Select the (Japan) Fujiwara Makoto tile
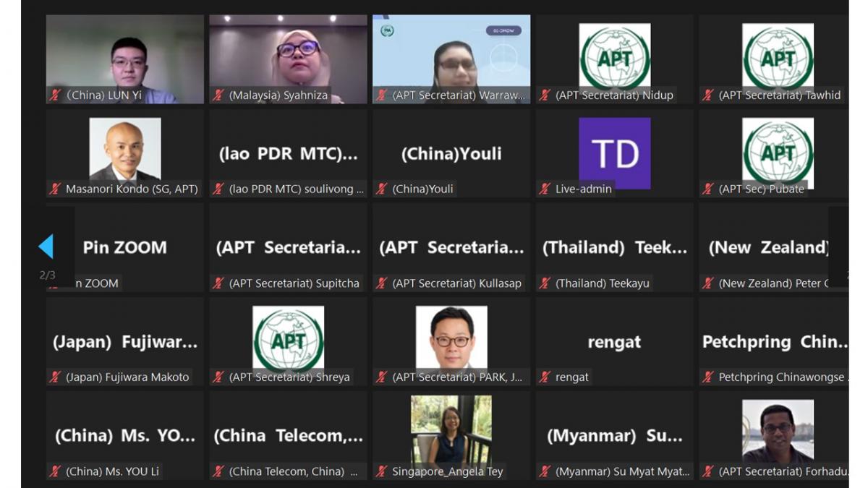The width and height of the screenshot is (868, 488). [125, 341]
